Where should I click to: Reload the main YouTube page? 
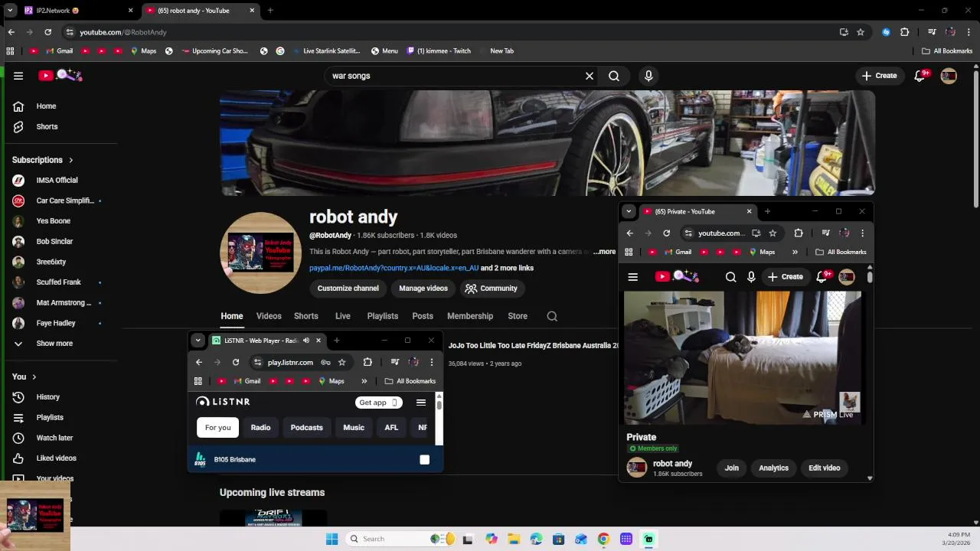(47, 32)
